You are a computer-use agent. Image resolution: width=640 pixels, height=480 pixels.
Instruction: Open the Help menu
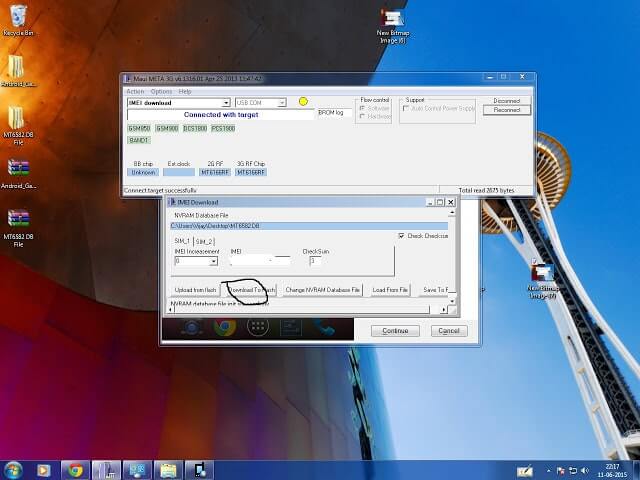pyautogui.click(x=185, y=91)
